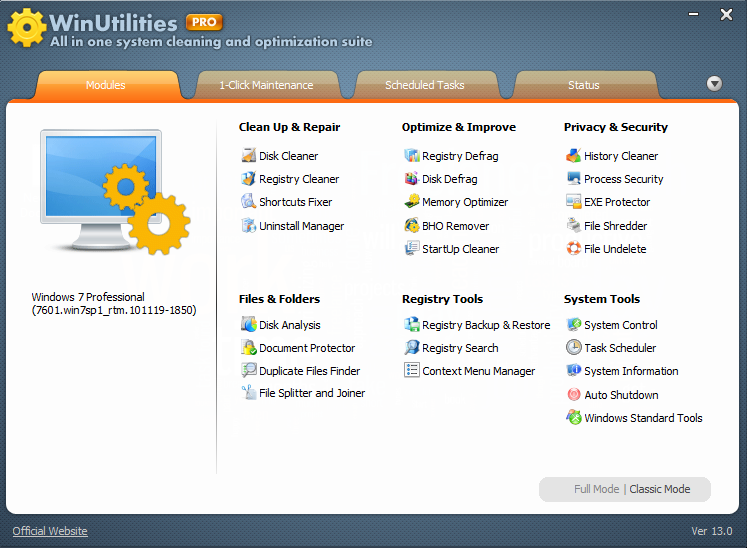Screen dimensions: 747x548
Task: Expand the round dropdown arrow menu
Action: 714,84
